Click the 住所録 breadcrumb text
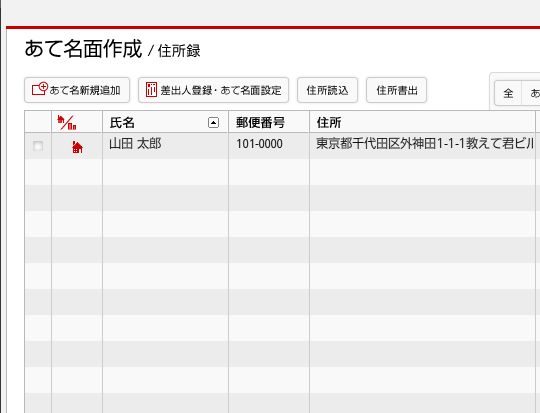The height and width of the screenshot is (413, 540). (x=179, y=51)
